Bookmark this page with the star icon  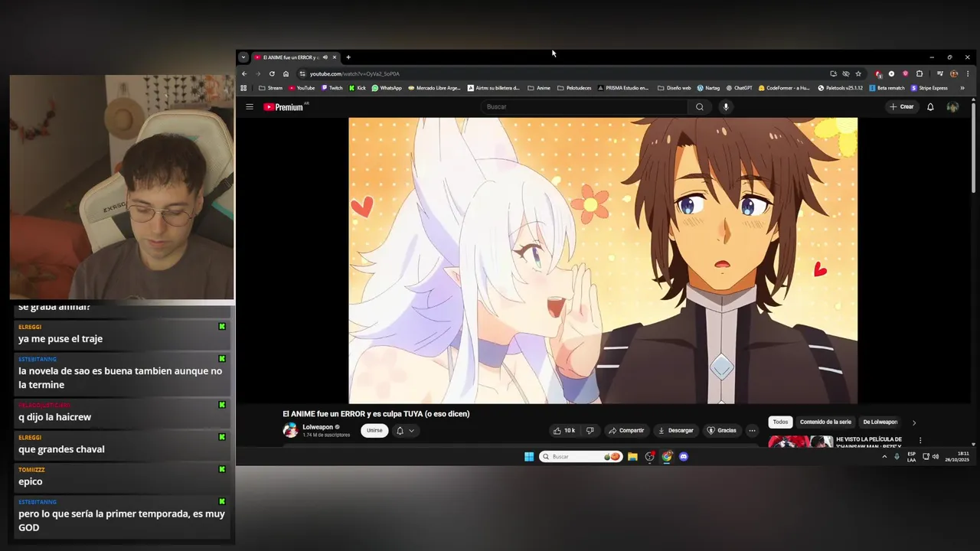tap(858, 73)
